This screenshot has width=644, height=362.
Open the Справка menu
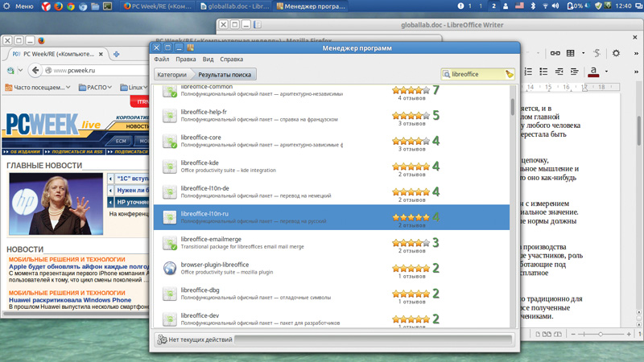tap(231, 59)
